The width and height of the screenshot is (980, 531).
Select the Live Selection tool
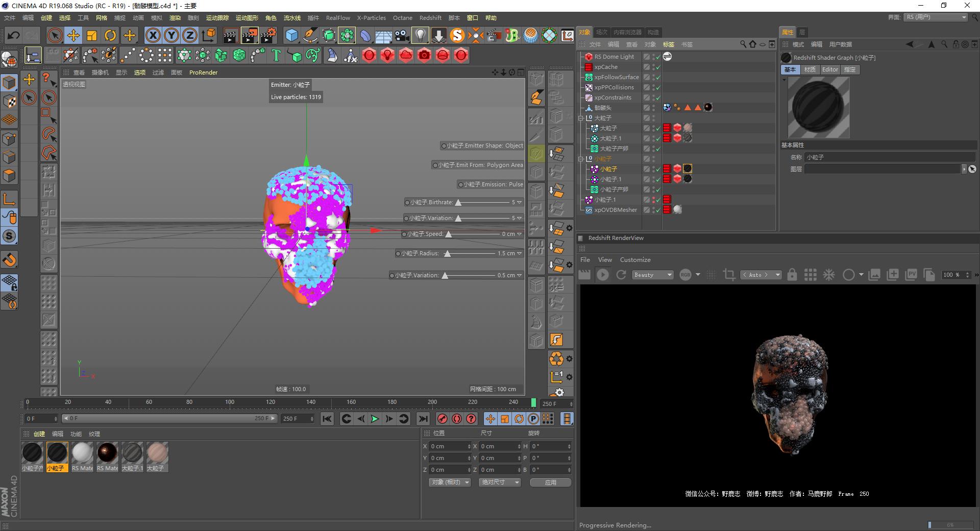[54, 35]
